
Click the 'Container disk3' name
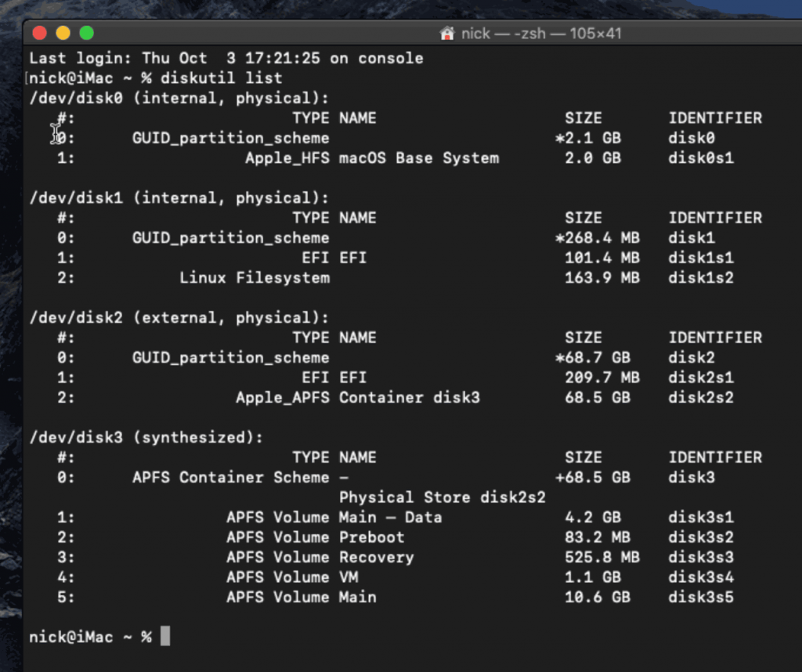point(410,397)
